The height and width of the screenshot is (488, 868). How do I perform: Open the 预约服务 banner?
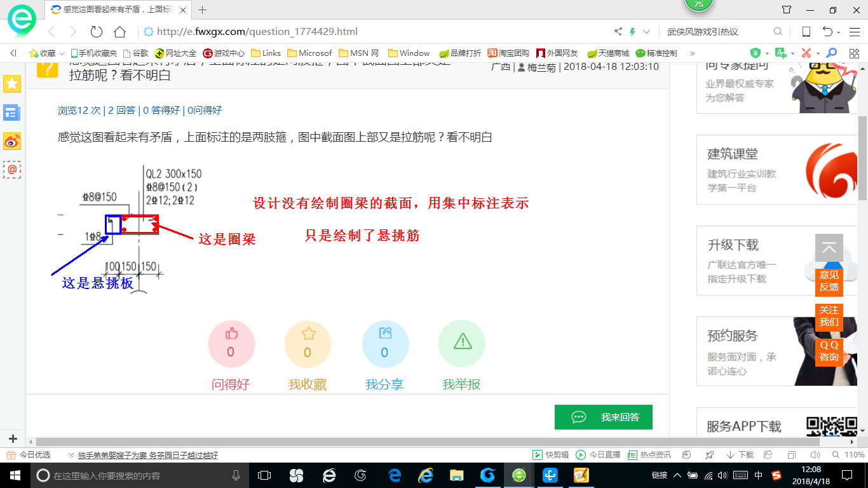(777, 351)
